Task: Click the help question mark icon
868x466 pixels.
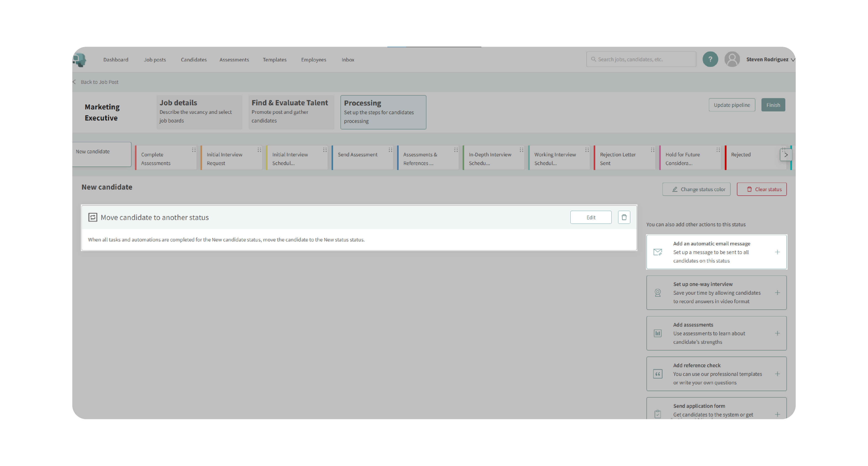Action: tap(710, 59)
